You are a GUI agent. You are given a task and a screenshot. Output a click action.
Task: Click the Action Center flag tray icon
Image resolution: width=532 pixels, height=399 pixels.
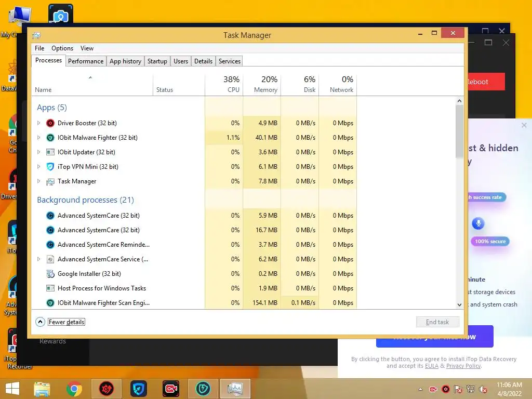coord(458,389)
